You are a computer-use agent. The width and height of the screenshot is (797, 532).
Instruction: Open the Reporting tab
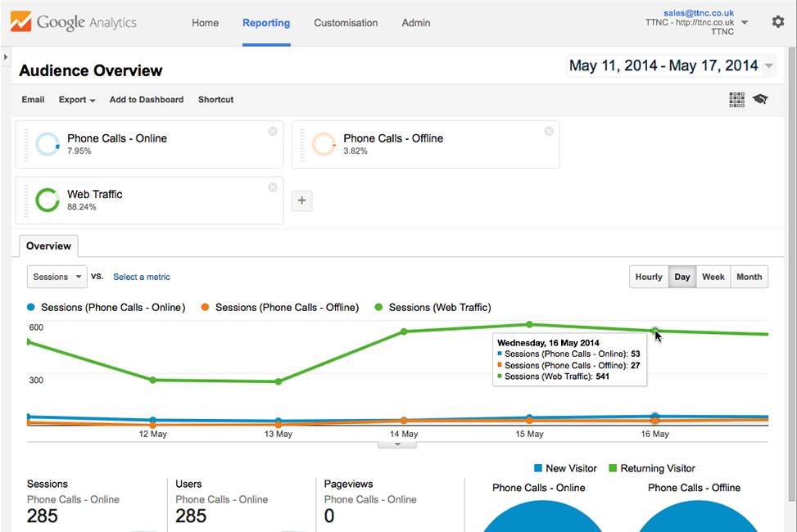tap(266, 23)
